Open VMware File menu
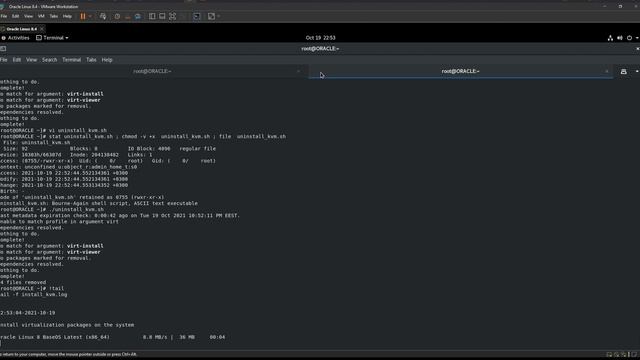This screenshot has width=640, height=360. (x=4, y=16)
